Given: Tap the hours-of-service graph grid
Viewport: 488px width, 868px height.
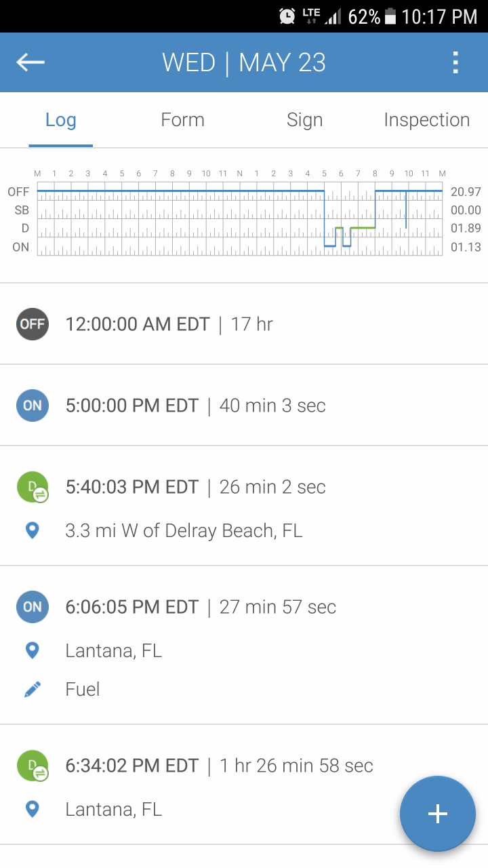Looking at the screenshot, I should coord(203,218).
